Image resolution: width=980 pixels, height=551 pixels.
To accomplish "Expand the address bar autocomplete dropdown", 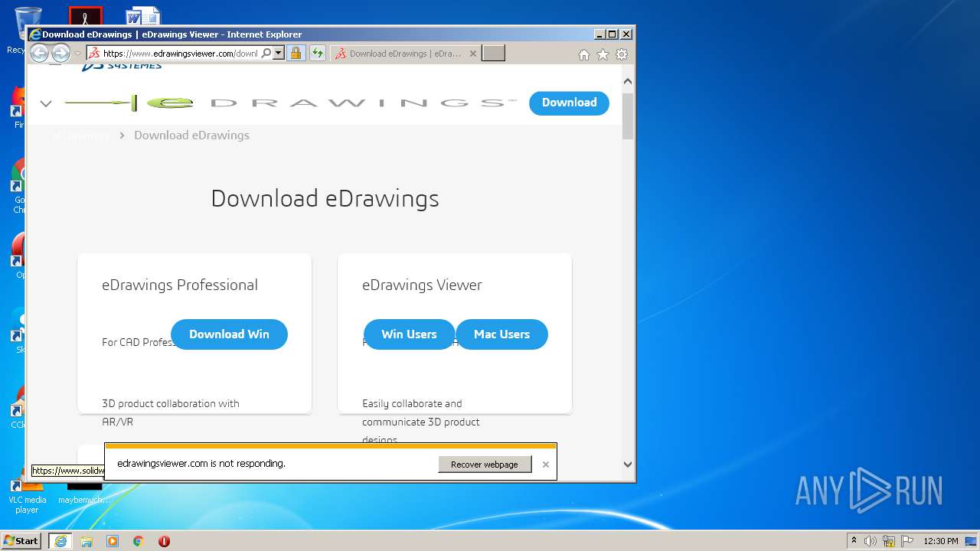I will click(279, 54).
